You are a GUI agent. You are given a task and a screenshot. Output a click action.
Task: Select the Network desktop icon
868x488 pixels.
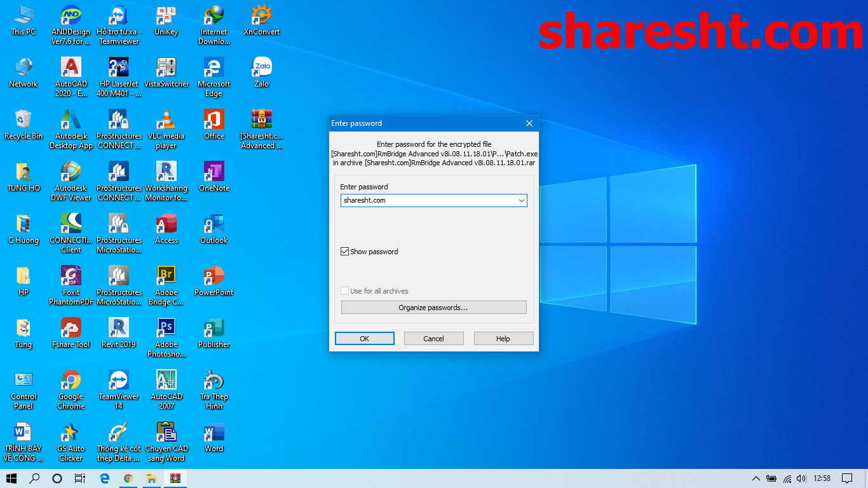coord(24,72)
